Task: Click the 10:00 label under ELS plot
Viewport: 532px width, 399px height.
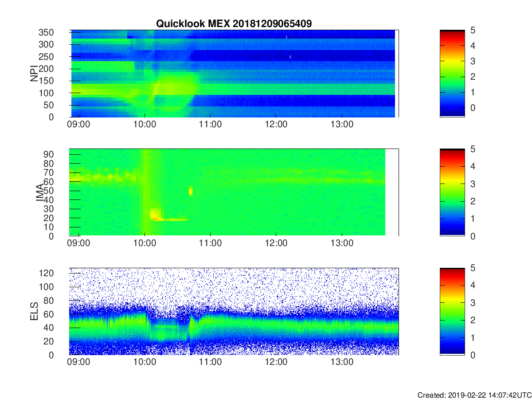Action: 145,362
